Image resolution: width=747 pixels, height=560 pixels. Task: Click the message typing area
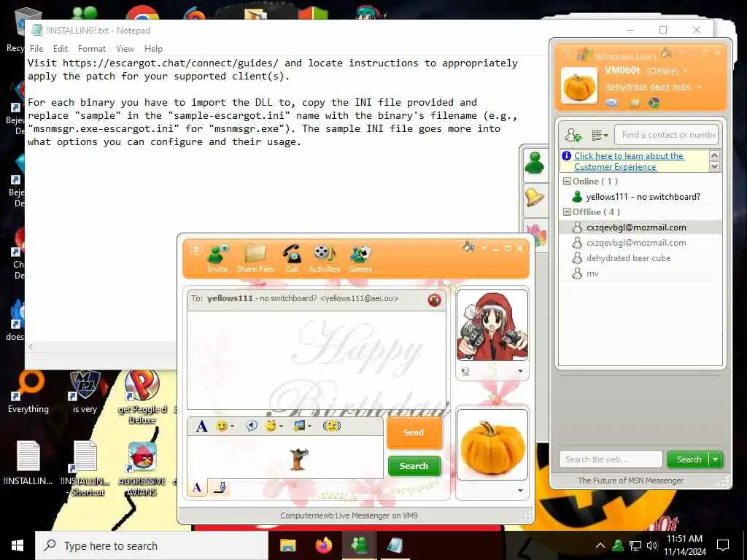click(285, 458)
